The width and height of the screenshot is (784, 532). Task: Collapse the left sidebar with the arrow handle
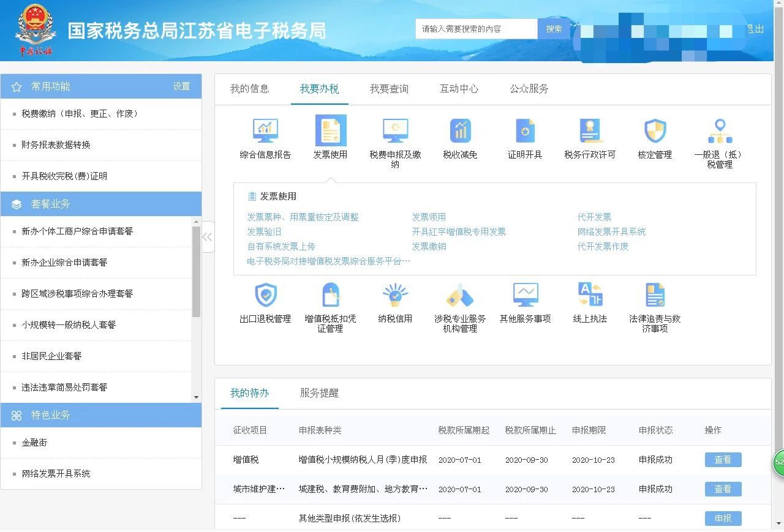[x=207, y=237]
